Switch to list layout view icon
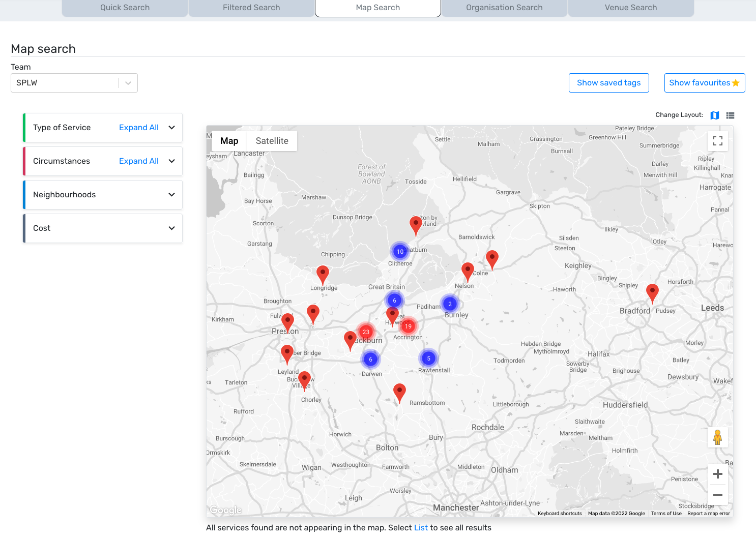 730,115
